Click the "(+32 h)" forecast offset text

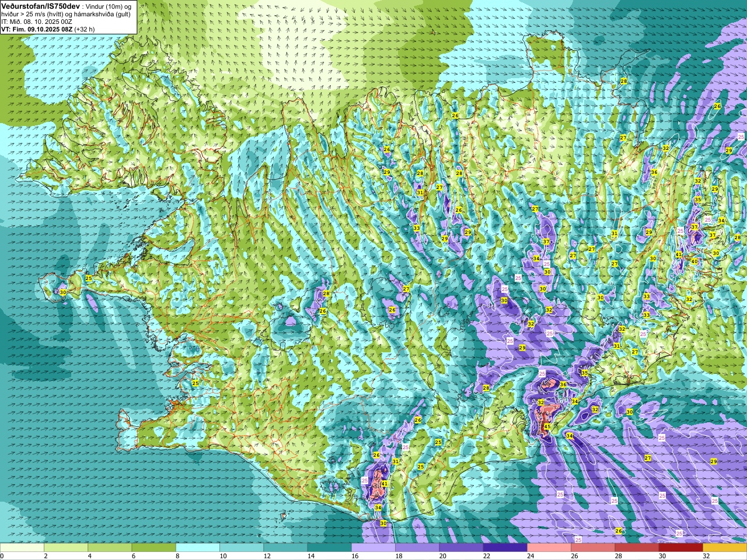point(84,29)
